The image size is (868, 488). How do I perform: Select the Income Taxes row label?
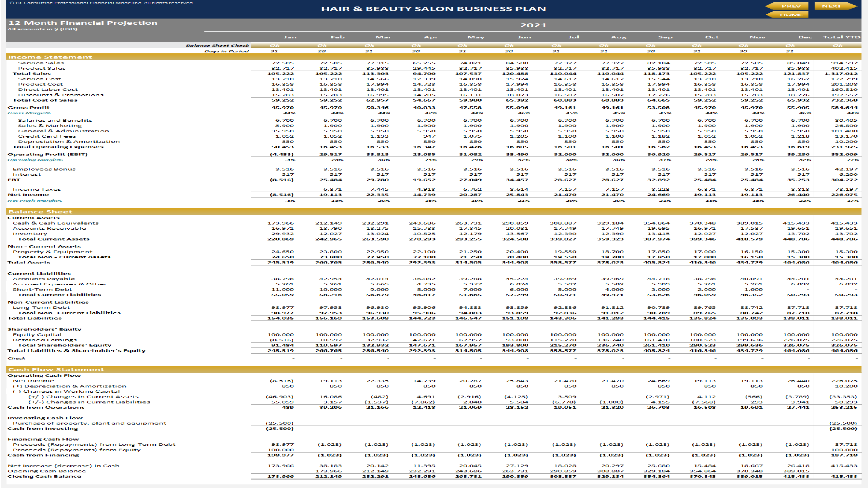coord(37,189)
